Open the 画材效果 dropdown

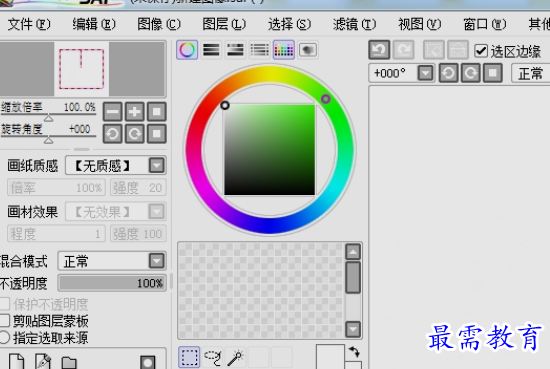pyautogui.click(x=156, y=212)
